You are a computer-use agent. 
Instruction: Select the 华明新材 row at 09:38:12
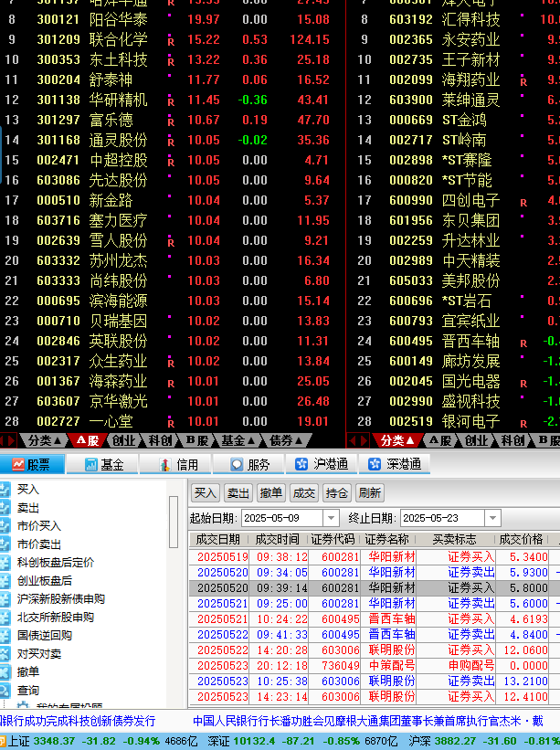click(375, 556)
